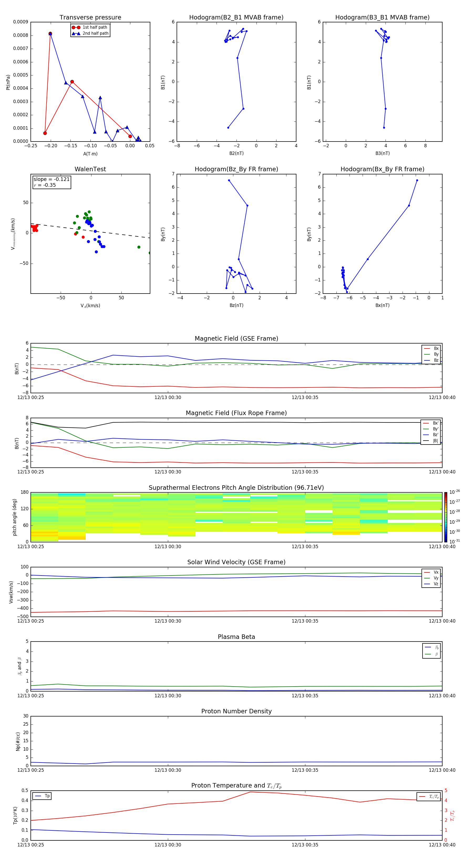The image size is (473, 868).
Task: Click the 'V_remaining(km/s)' y-axis label
Action: pyautogui.click(x=13, y=234)
